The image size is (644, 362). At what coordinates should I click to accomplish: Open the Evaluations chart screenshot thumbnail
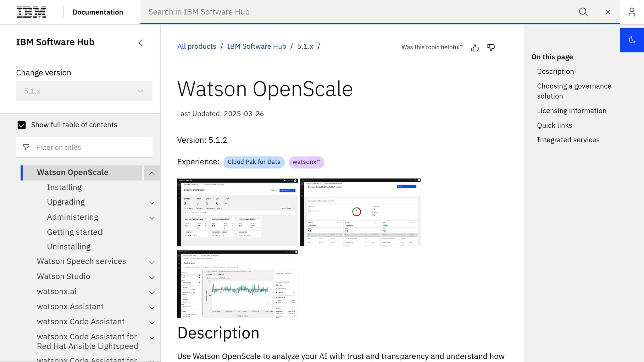point(237,284)
